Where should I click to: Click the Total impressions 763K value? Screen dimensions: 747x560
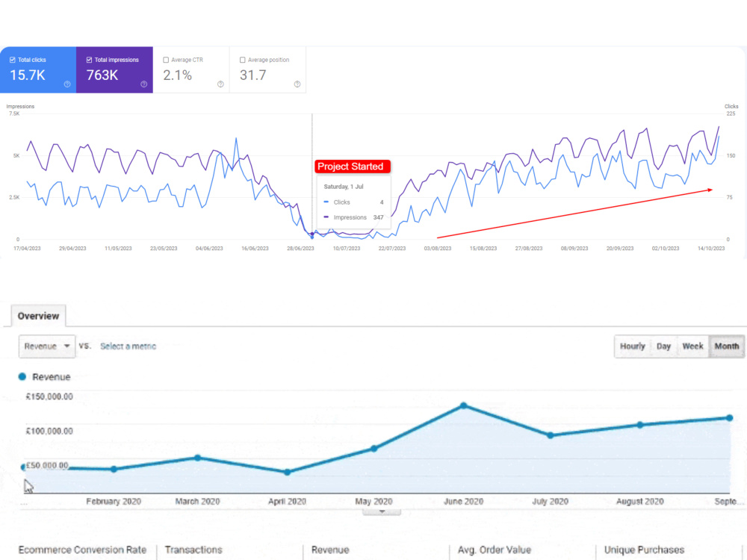pyautogui.click(x=102, y=75)
